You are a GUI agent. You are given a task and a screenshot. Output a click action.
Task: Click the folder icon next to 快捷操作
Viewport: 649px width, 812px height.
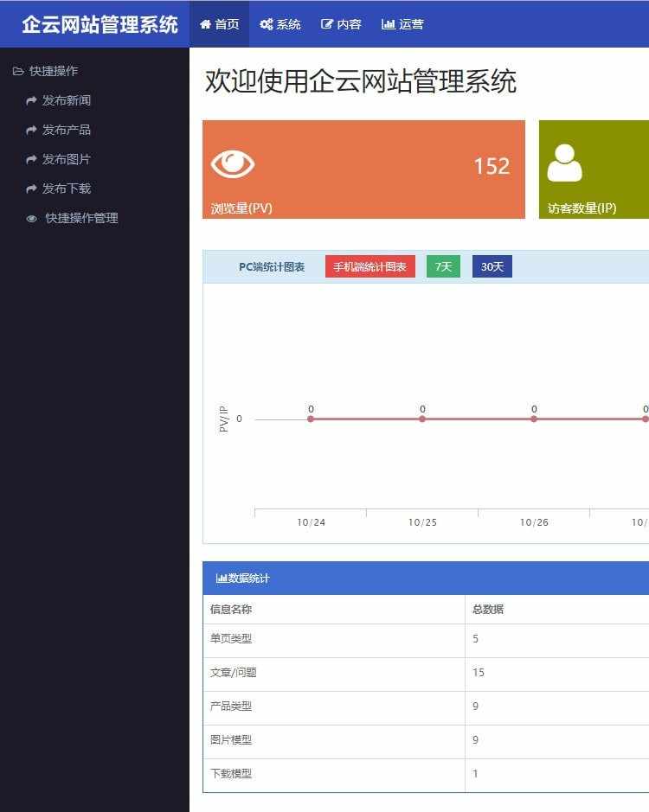coord(18,71)
